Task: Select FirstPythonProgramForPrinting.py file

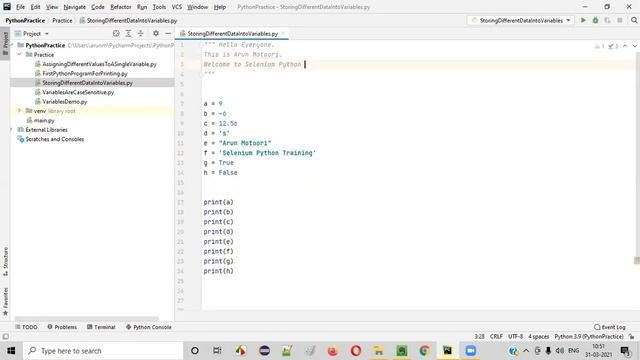Action: click(85, 73)
